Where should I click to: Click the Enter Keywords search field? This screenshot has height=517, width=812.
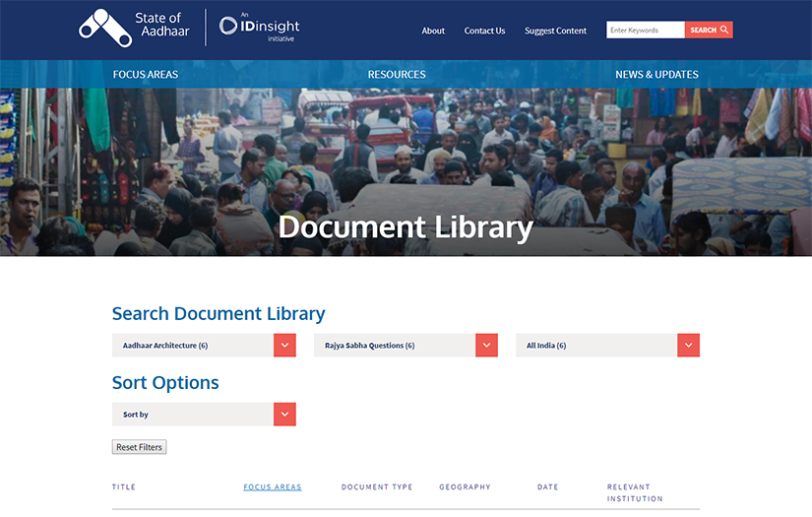[x=646, y=31]
